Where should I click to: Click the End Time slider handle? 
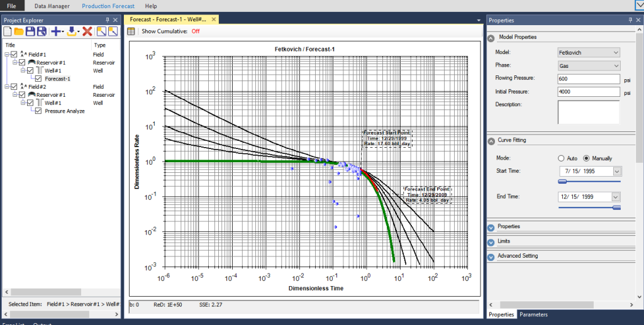[x=616, y=207]
